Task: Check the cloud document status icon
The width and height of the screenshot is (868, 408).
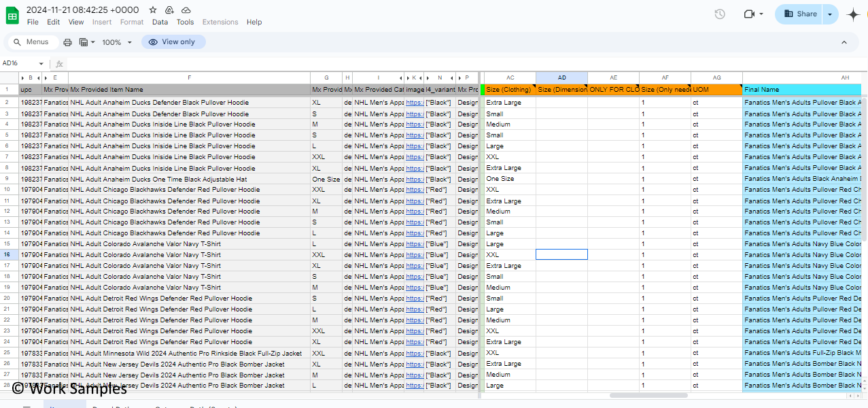Action: [x=186, y=10]
